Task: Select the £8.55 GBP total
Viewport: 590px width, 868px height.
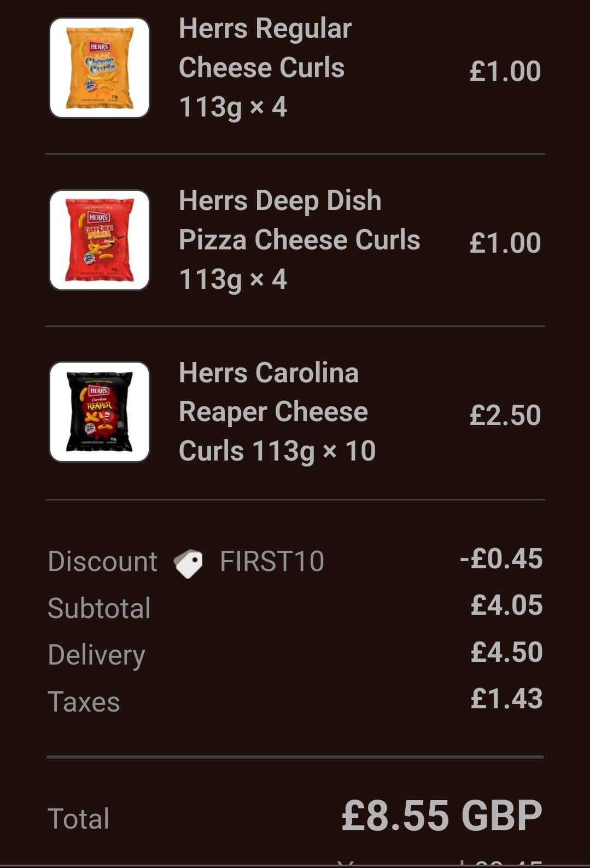Action: [441, 816]
